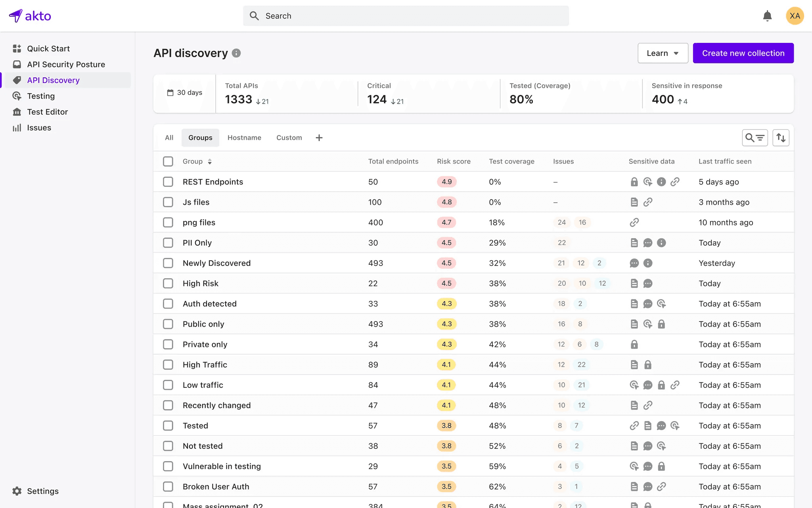Click the sort order toggle icon

tap(781, 138)
